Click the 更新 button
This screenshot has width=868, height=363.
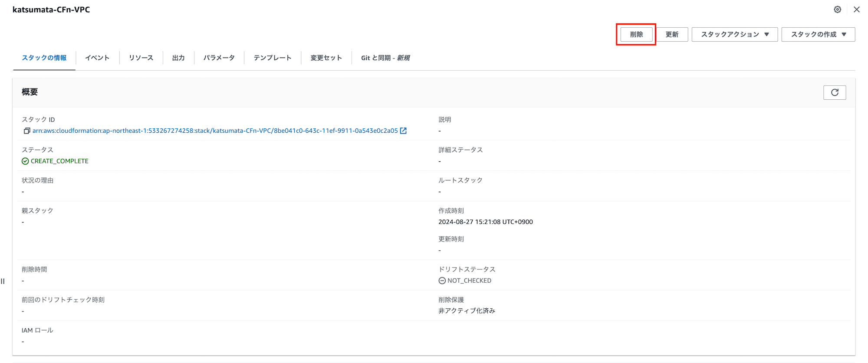[x=672, y=34]
